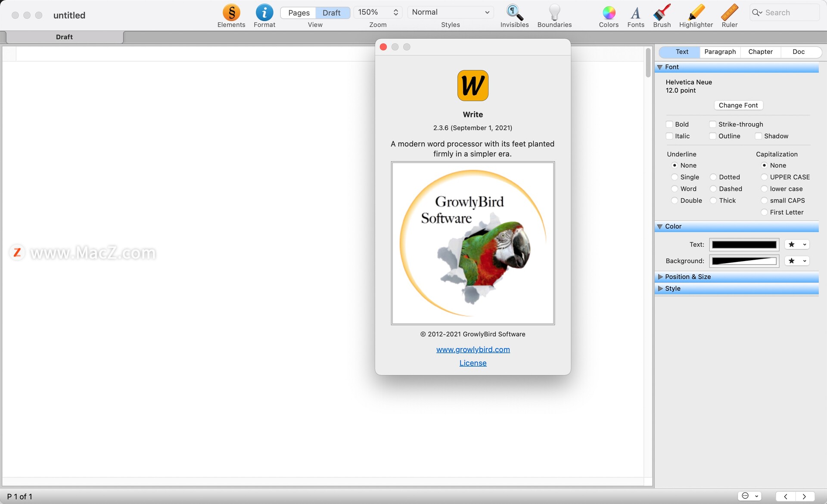Select Word underline radio button

click(675, 189)
